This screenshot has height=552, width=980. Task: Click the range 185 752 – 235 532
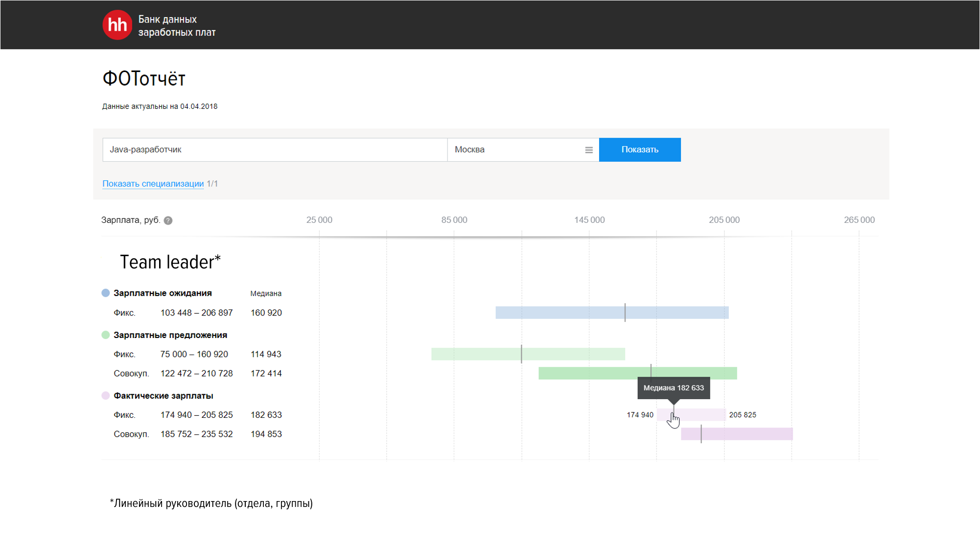(196, 434)
